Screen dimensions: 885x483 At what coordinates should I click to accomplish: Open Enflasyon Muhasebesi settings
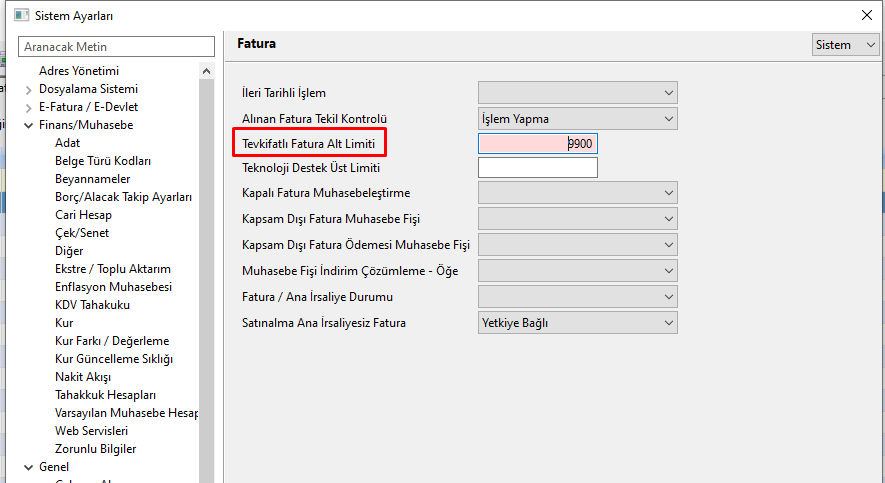(113, 287)
